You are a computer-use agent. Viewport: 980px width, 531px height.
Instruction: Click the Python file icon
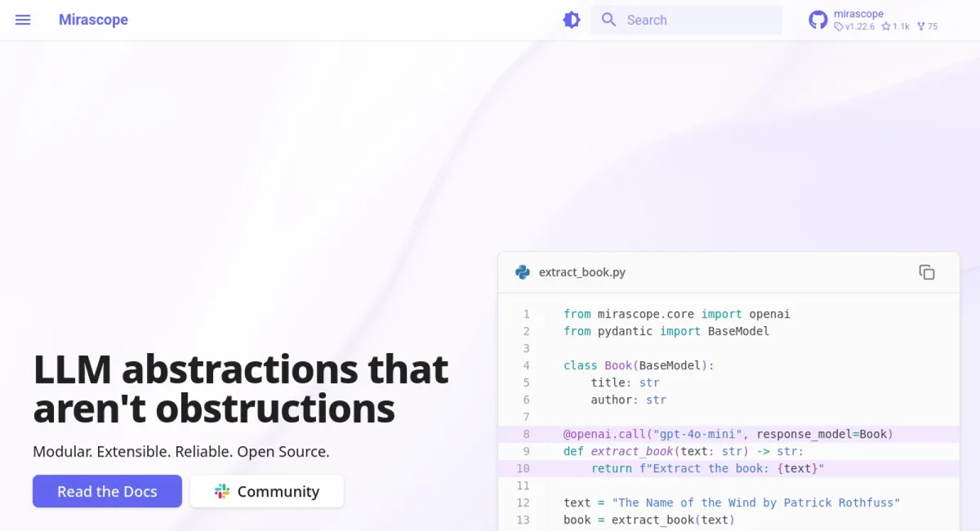523,272
